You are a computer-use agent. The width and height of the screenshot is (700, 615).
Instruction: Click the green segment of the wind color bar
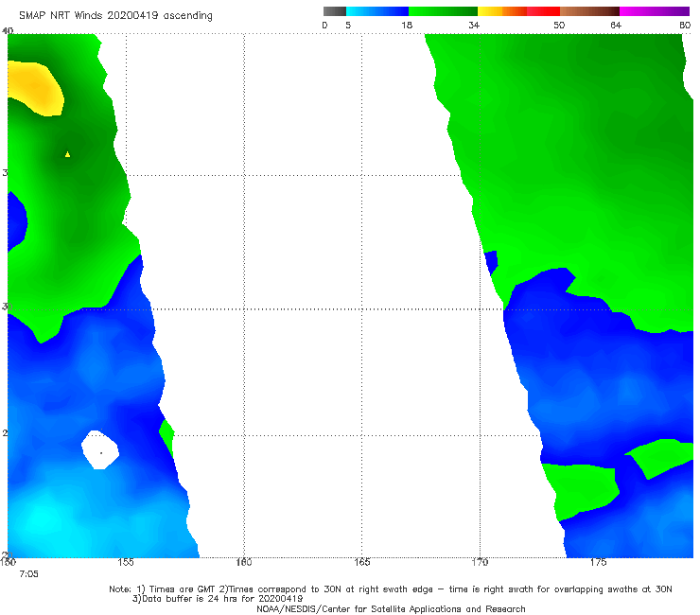point(444,11)
